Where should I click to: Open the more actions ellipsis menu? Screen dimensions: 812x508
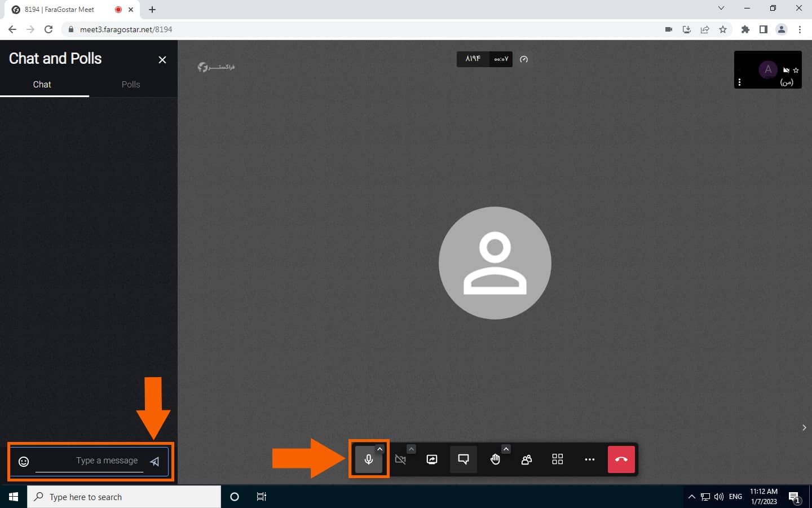pos(590,459)
